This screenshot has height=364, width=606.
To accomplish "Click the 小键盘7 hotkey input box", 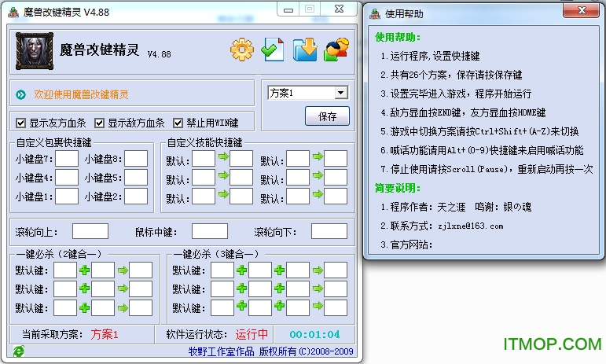I will coord(67,159).
